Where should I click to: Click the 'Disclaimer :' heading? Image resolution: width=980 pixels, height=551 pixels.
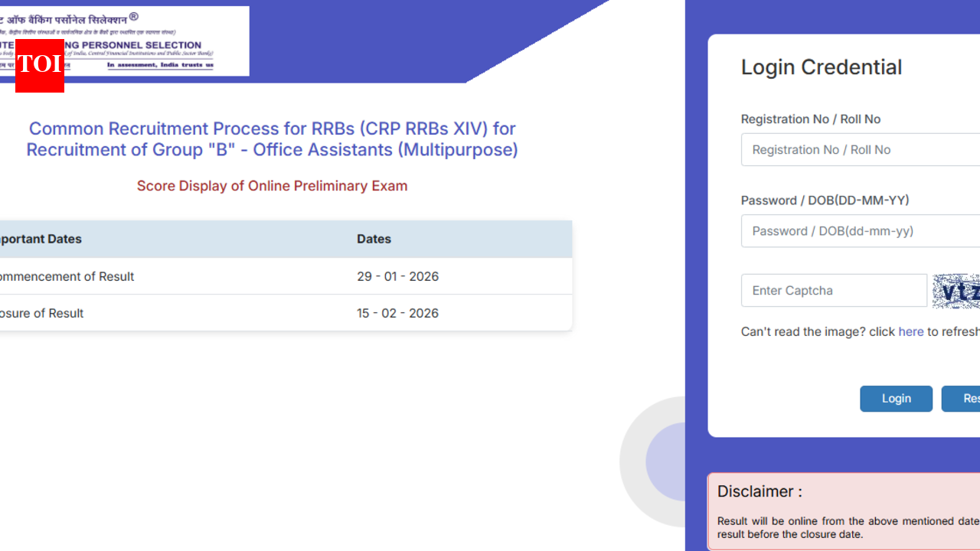point(759,491)
